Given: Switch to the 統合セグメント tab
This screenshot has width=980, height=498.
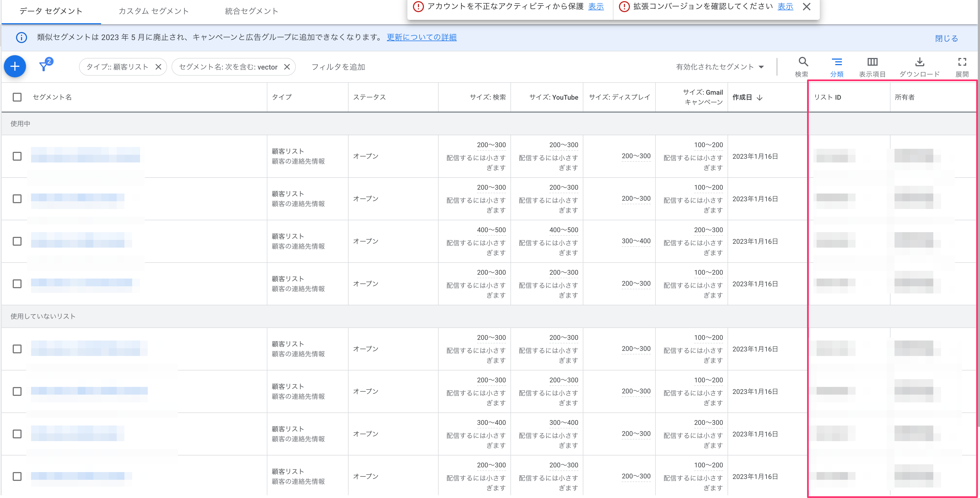Looking at the screenshot, I should pos(251,11).
